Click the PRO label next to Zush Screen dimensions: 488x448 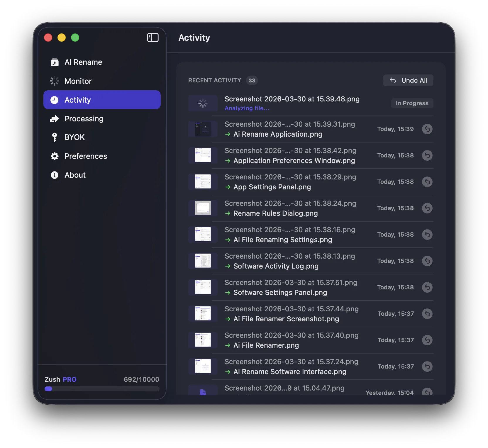[x=69, y=379]
